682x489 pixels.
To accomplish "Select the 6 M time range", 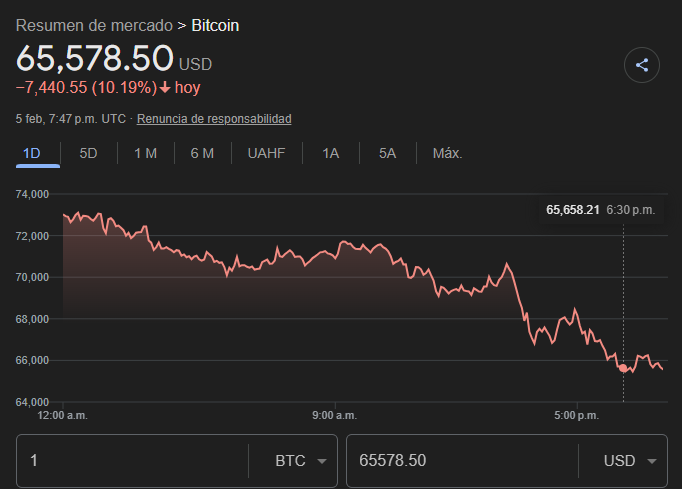I will [x=202, y=153].
